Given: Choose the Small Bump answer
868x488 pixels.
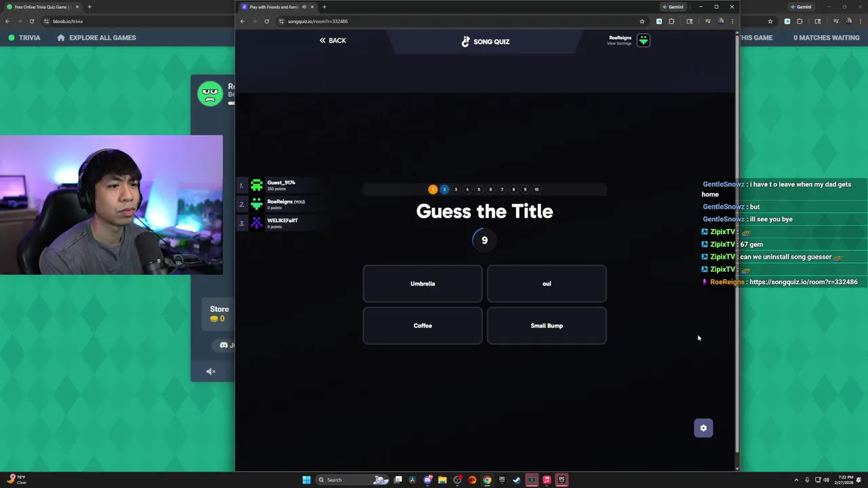Looking at the screenshot, I should [547, 325].
